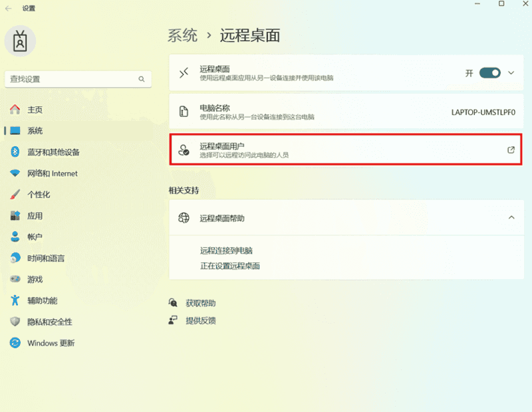Click the LAPTOP-UMSTLPF0 computer name
Image resolution: width=532 pixels, height=412 pixels.
(x=483, y=112)
